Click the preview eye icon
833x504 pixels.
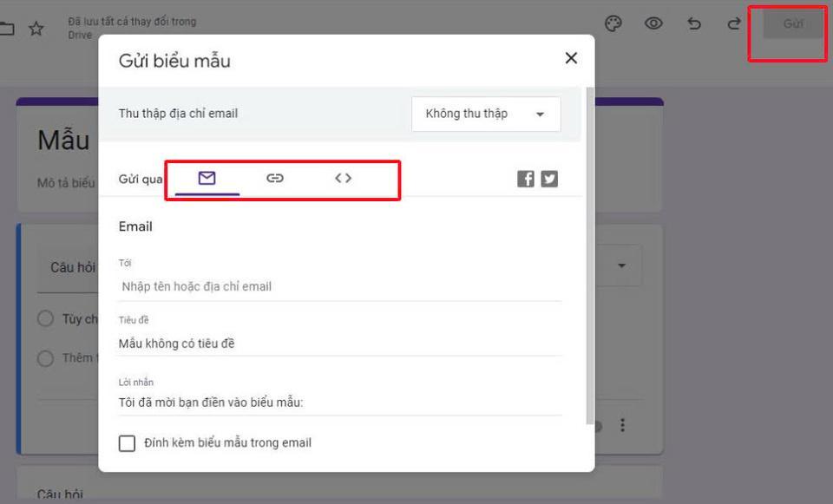[x=653, y=24]
